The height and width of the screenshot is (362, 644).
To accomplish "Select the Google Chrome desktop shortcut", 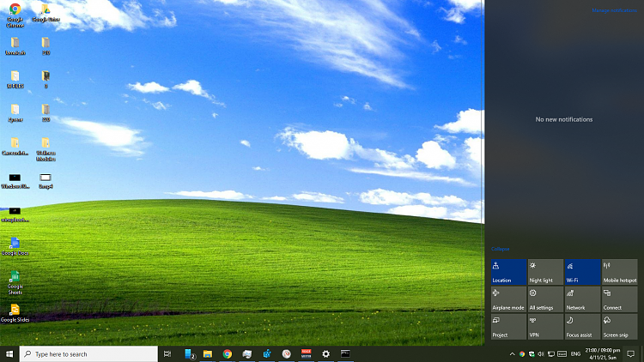I will [15, 15].
